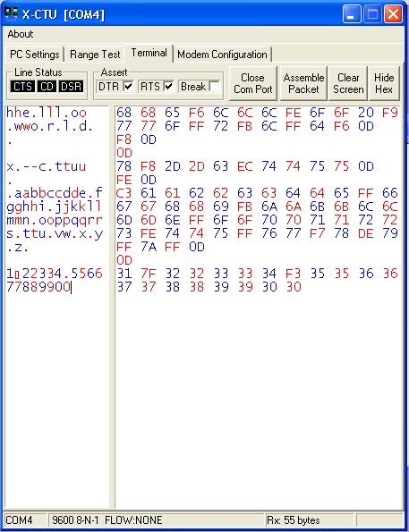Minimize the X-CTU window
This screenshot has width=409, height=532.
[x=352, y=14]
